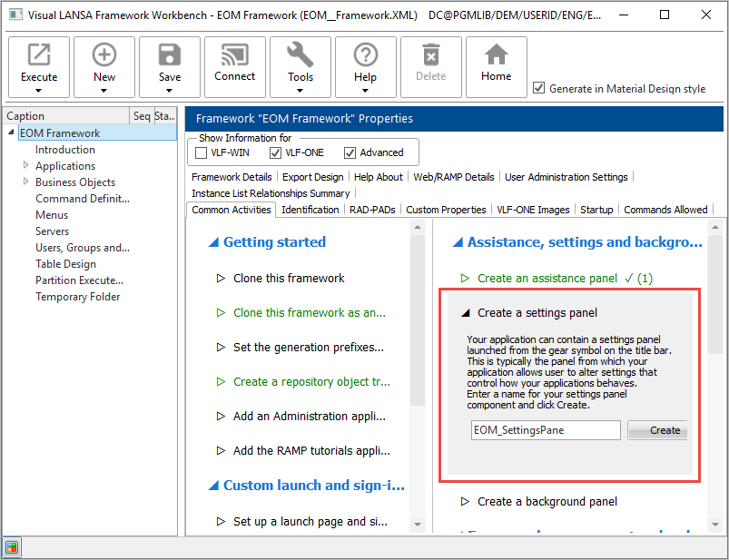Select Menus in the tree
729x560 pixels.
[52, 215]
